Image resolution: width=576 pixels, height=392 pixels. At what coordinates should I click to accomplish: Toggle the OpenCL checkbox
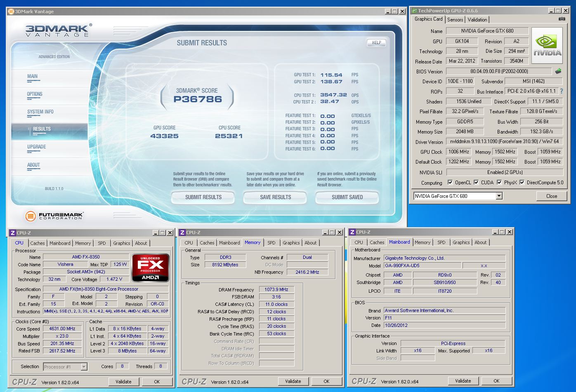click(x=449, y=183)
